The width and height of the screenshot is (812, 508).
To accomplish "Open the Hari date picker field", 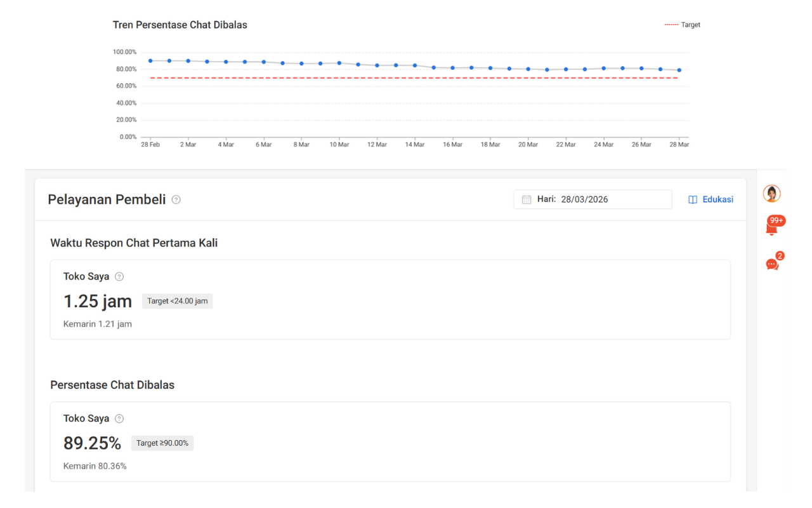I will (x=593, y=199).
